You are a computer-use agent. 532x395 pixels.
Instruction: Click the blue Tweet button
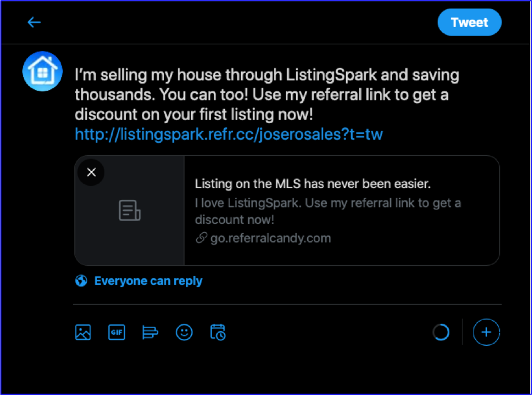469,22
